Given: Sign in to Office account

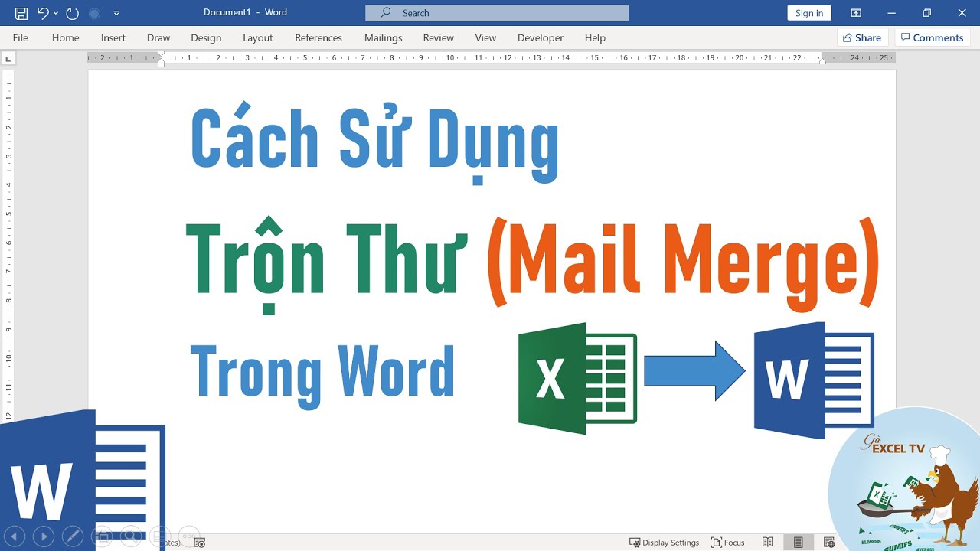Looking at the screenshot, I should tap(809, 13).
